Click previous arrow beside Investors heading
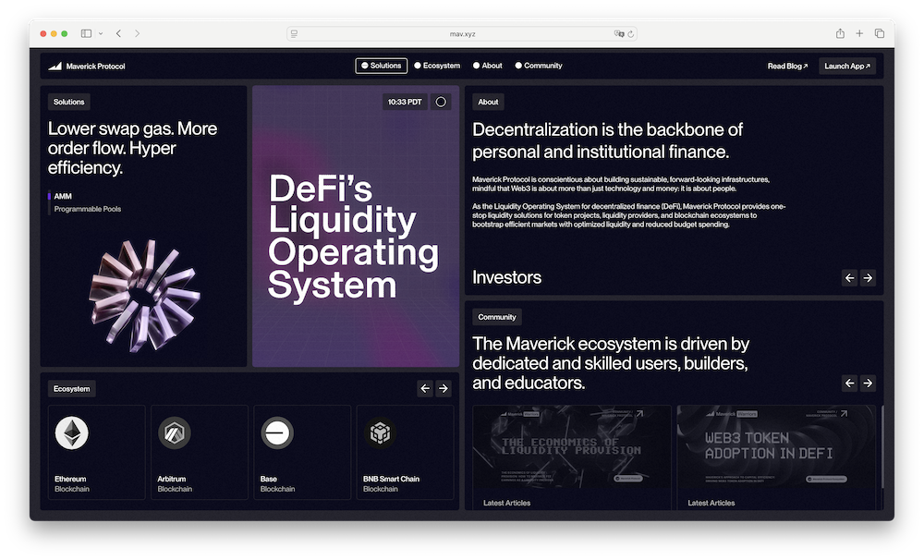This screenshot has height=560, width=924. pos(849,277)
